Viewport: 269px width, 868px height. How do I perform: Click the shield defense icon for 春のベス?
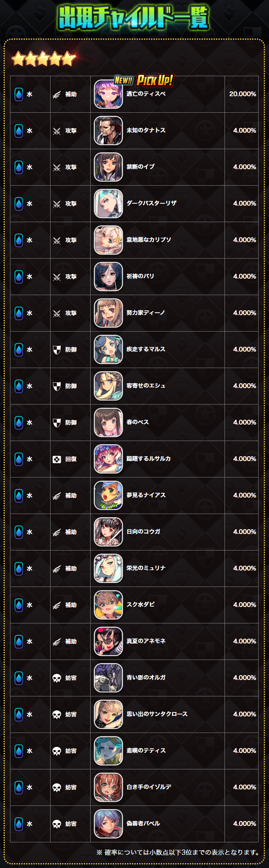point(57,423)
